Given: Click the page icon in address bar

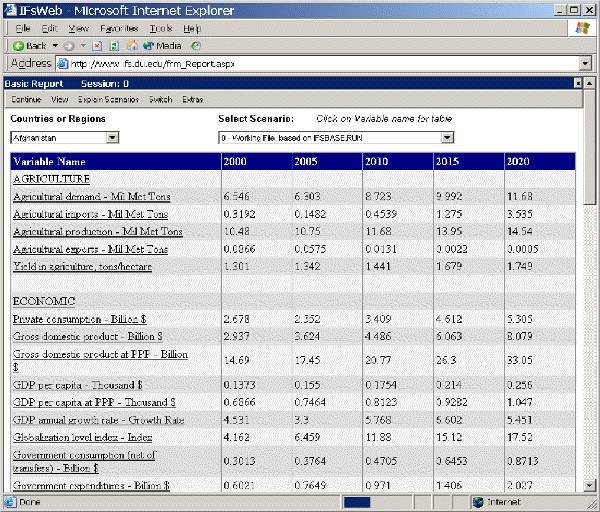Looking at the screenshot, I should click(x=62, y=64).
